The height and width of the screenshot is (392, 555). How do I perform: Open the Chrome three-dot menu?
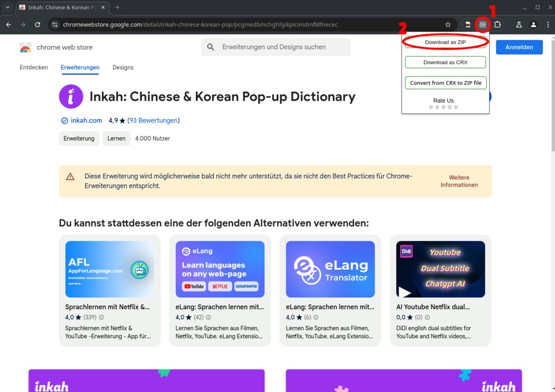coord(547,25)
